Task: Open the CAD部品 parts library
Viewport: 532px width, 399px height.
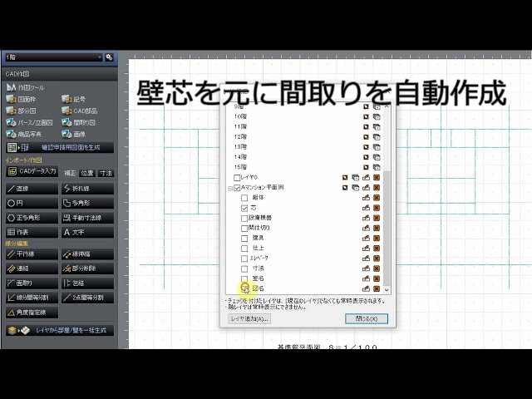Action: [80, 111]
